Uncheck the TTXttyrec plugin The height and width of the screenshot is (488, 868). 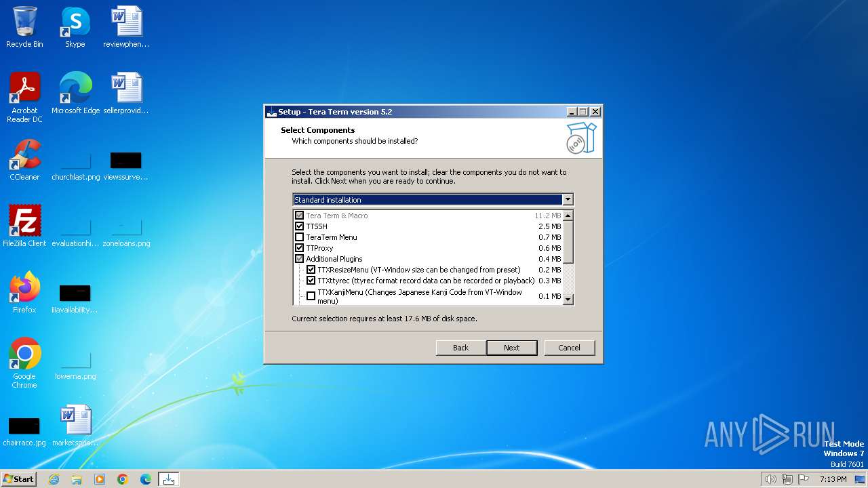pos(311,281)
